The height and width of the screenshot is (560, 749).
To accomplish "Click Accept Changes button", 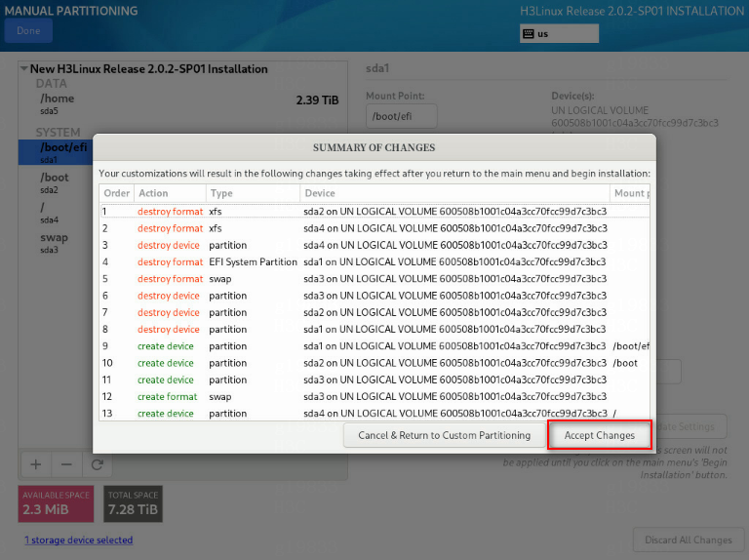I will [x=600, y=435].
